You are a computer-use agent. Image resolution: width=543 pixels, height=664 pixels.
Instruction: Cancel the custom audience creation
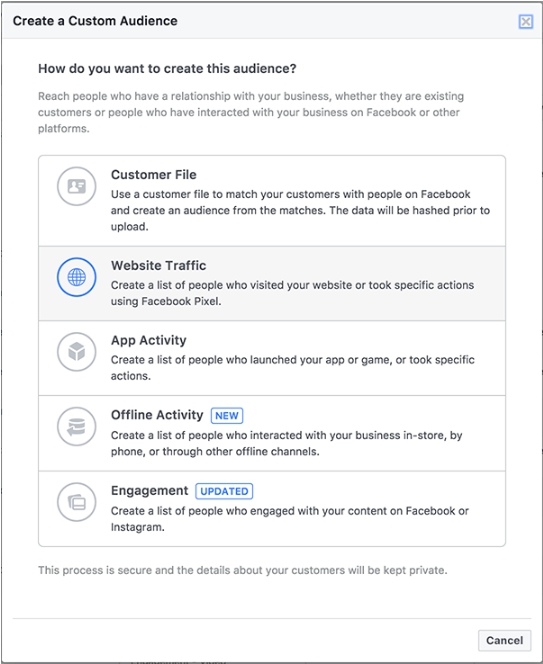point(504,640)
